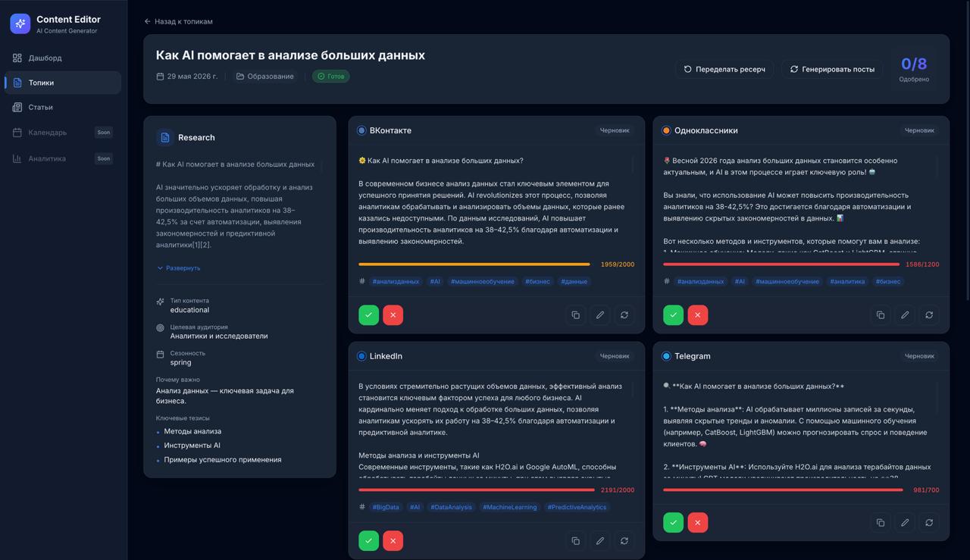Open the Календарь section marked Soon

(x=45, y=132)
